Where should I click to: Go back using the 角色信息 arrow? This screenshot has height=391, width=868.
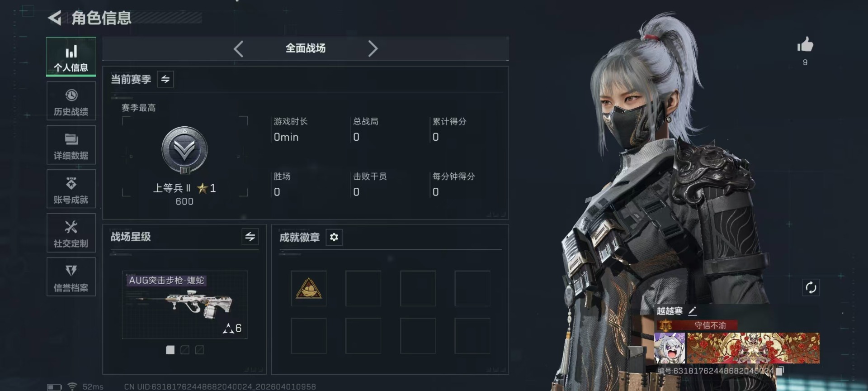(x=55, y=18)
